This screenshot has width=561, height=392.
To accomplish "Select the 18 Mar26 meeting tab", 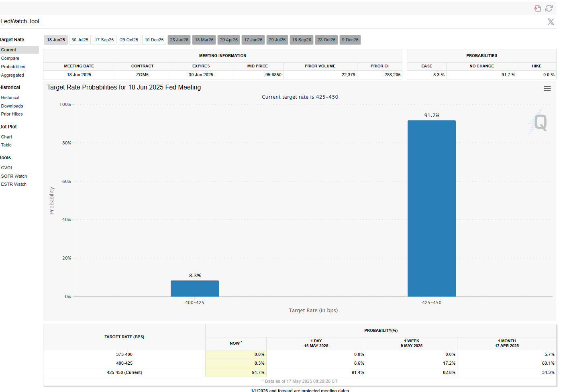I will pyautogui.click(x=204, y=40).
